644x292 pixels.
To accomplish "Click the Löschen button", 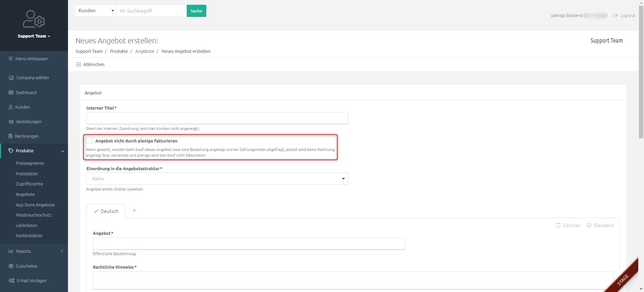I will pyautogui.click(x=569, y=225).
